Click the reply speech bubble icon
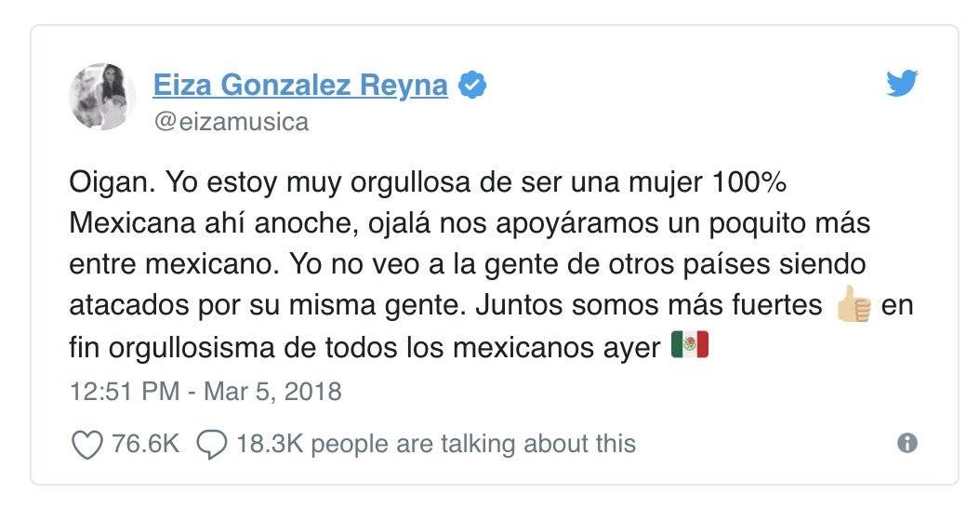Image resolution: width=980 pixels, height=508 pixels. [x=211, y=445]
